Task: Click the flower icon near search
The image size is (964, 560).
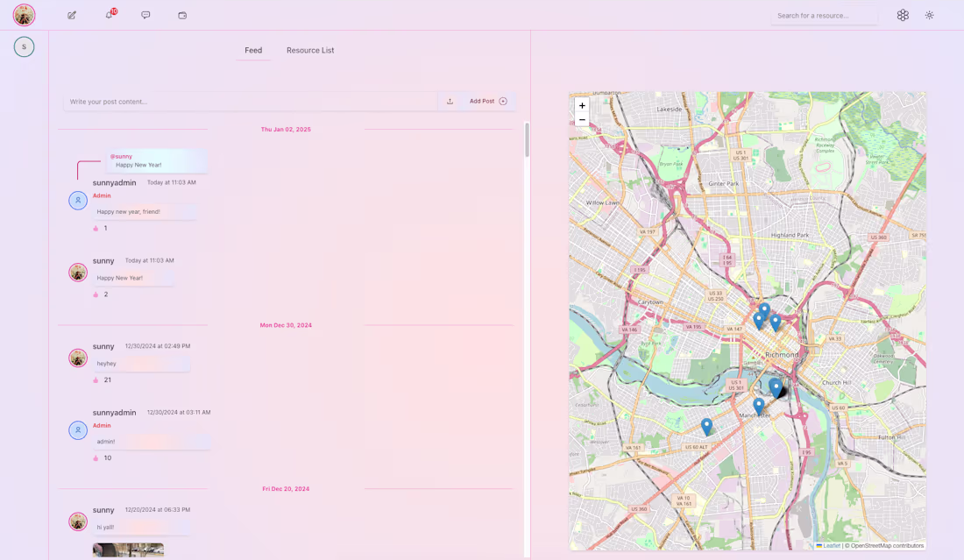Action: [903, 16]
